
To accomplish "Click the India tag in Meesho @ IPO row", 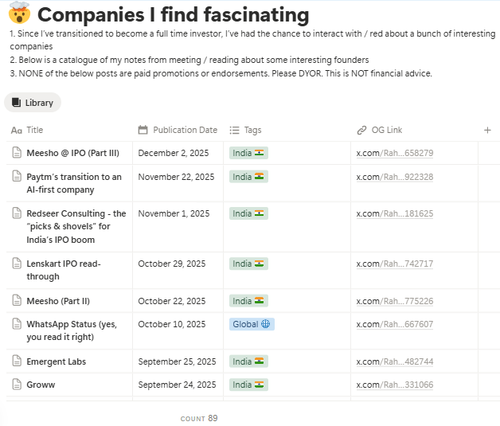I will [248, 153].
